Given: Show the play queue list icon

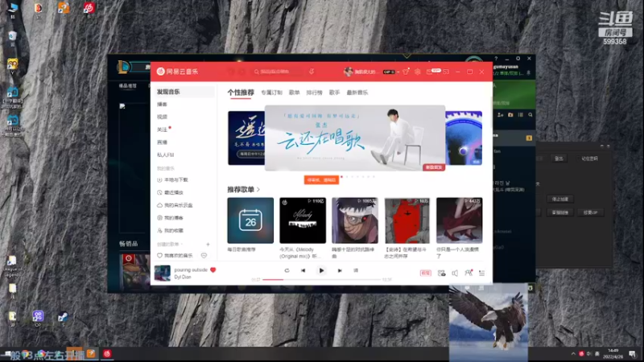Looking at the screenshot, I should pyautogui.click(x=481, y=273).
